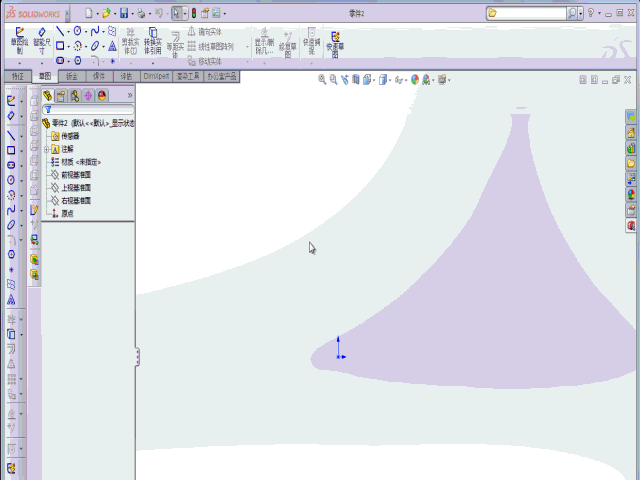Open the New document dropdown arrow
640x480 pixels.
(98, 14)
